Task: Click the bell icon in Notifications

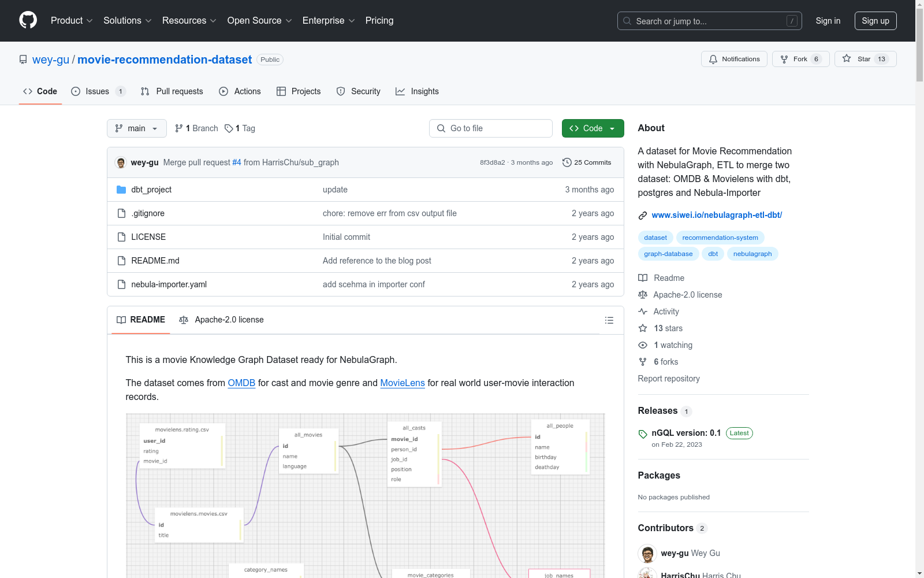Action: [713, 59]
